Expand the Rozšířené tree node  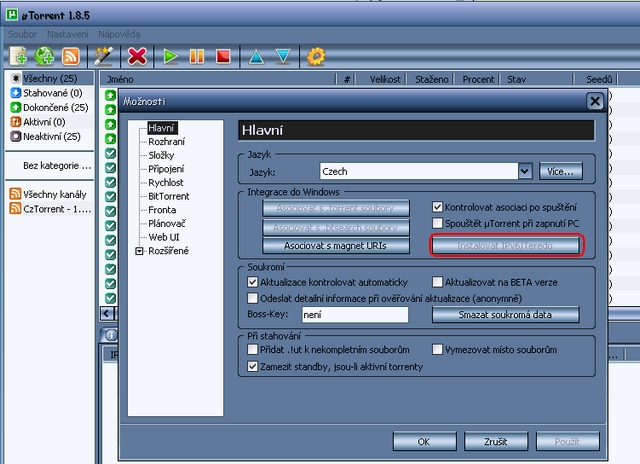[138, 251]
